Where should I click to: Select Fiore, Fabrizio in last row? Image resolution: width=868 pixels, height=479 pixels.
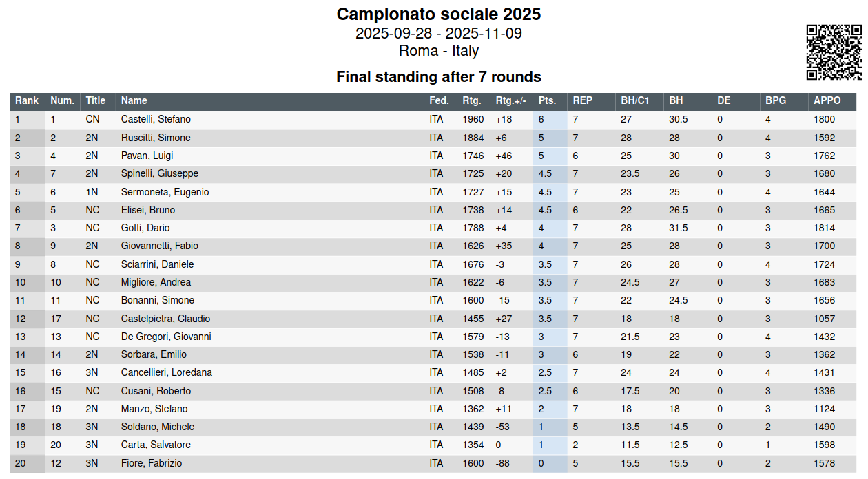152,464
